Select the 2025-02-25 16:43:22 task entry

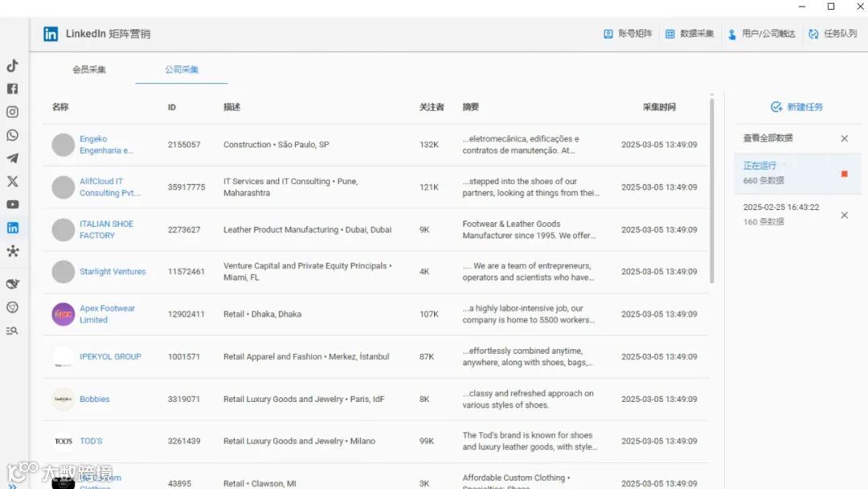[x=797, y=214]
